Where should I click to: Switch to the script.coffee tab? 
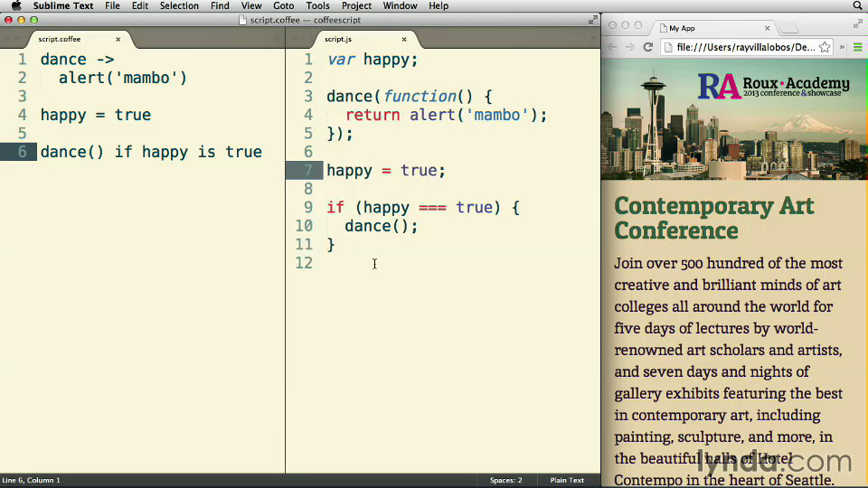pyautogui.click(x=60, y=39)
